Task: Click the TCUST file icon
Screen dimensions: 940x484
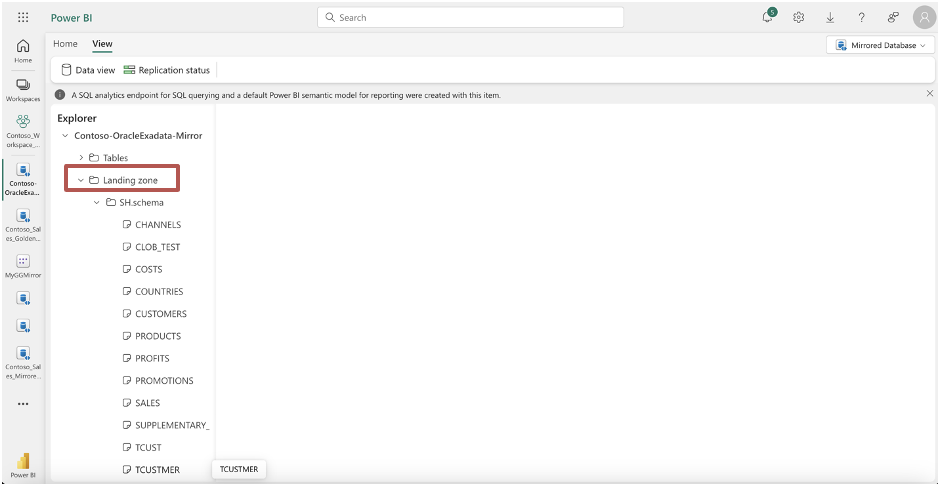Action: (126, 447)
